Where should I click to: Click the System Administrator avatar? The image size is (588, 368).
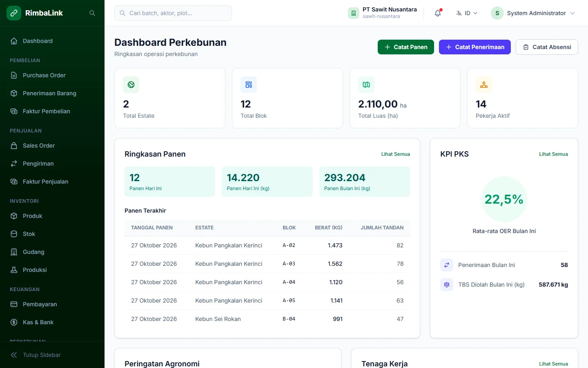click(x=497, y=13)
